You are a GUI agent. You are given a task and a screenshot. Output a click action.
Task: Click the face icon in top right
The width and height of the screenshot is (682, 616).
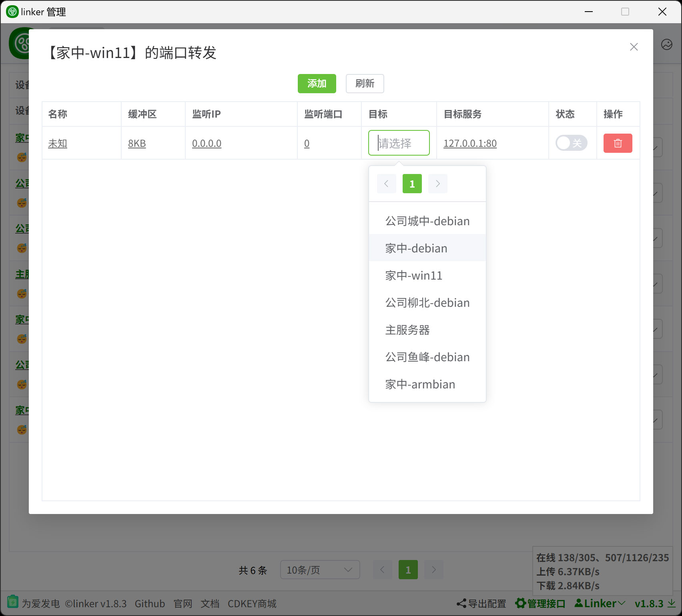coord(666,44)
